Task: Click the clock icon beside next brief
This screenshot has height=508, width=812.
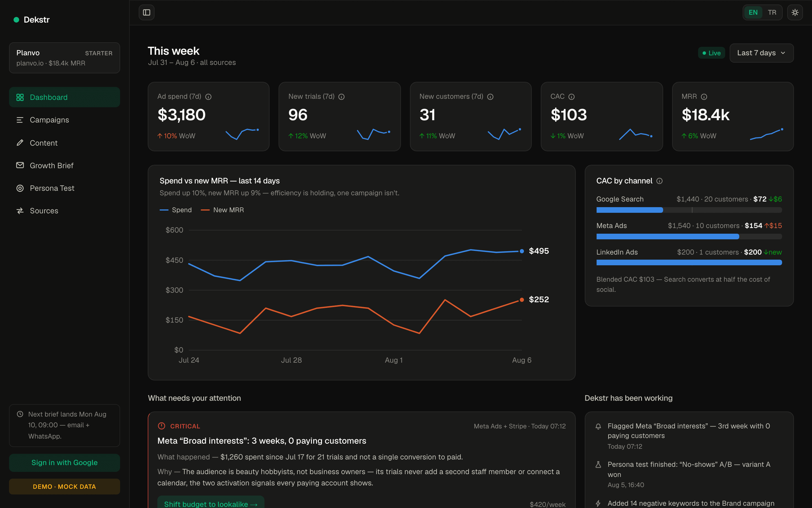Action: click(x=20, y=414)
